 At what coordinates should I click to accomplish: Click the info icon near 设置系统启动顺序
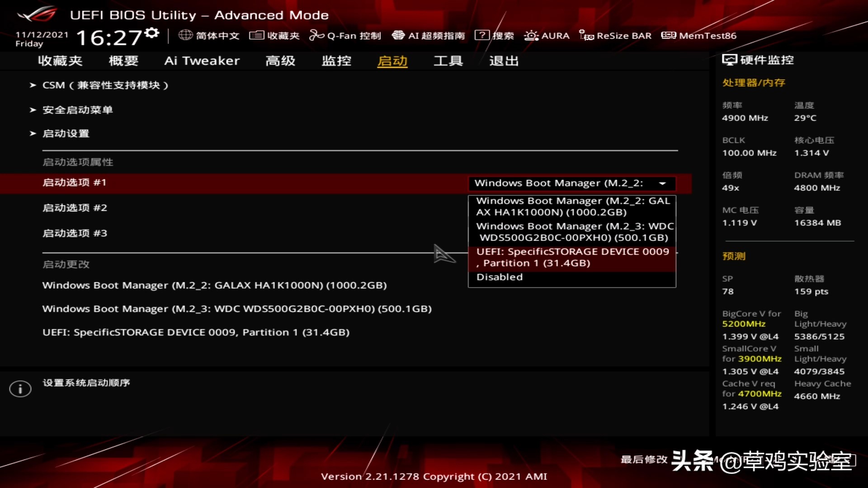click(x=20, y=389)
